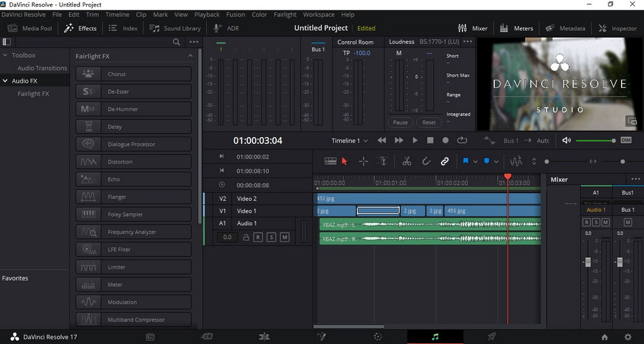Image resolution: width=644 pixels, height=344 pixels.
Task: Click the timeline view options icon
Action: [x=331, y=161]
